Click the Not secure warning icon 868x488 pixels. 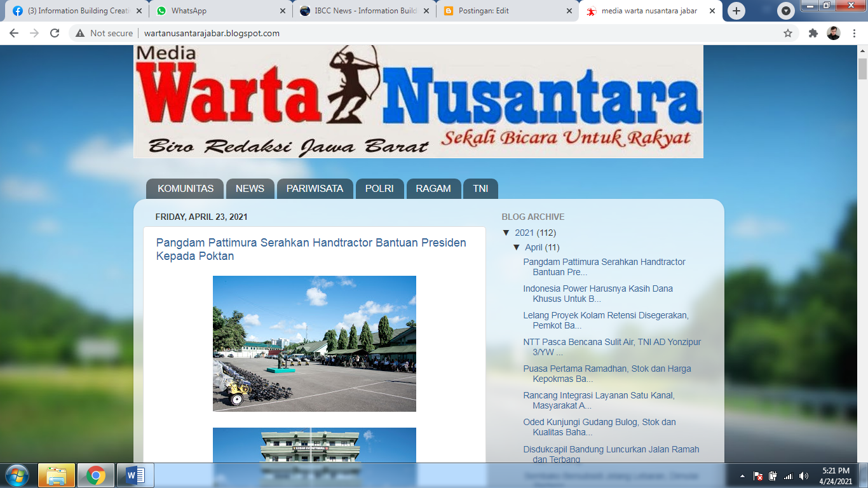coord(80,33)
